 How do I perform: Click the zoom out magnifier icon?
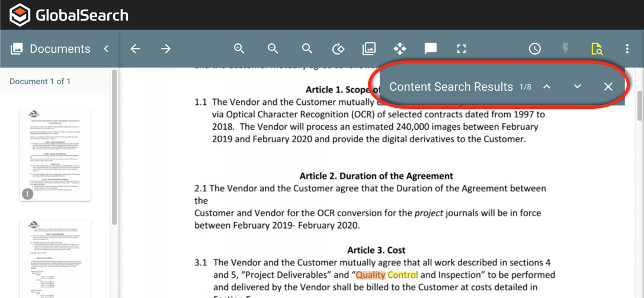[273, 49]
